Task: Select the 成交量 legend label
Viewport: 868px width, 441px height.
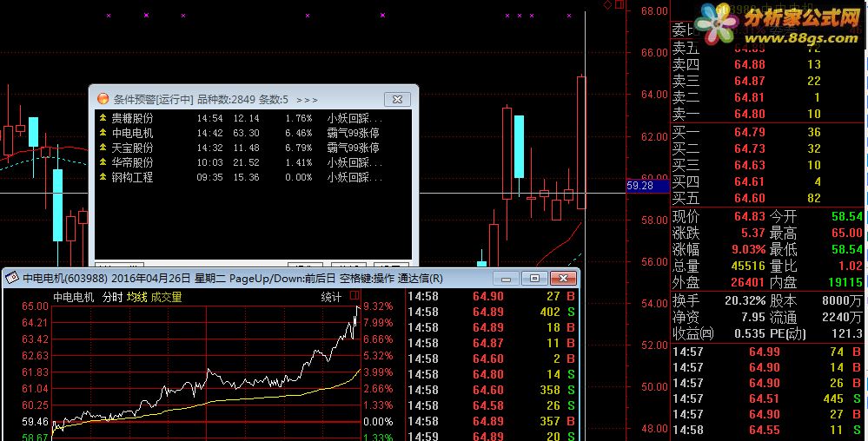Action: click(166, 297)
